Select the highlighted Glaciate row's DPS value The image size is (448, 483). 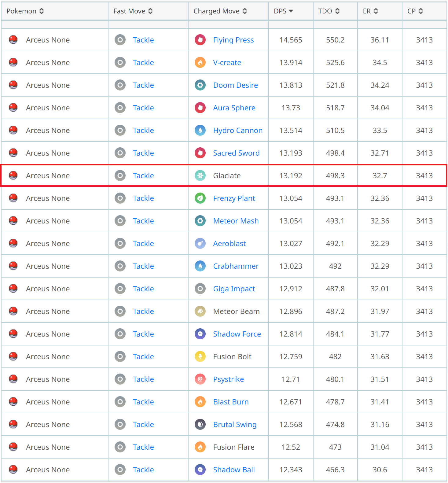coord(291,175)
